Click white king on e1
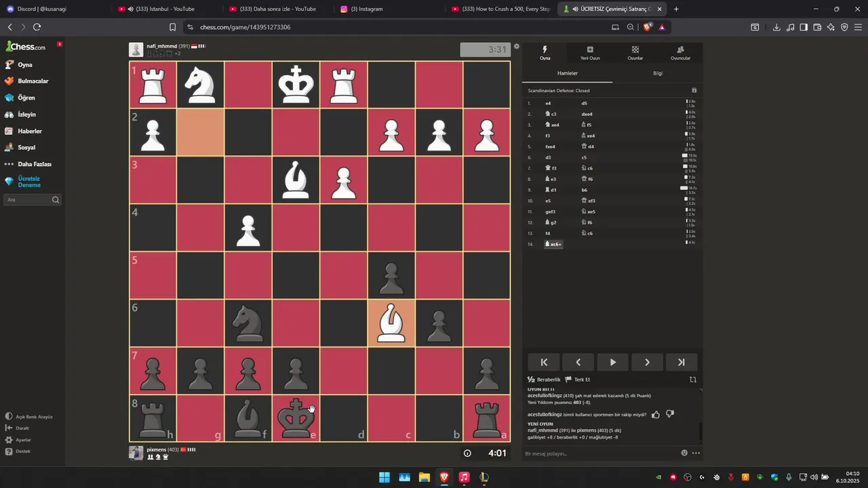This screenshot has height=488, width=868. pyautogui.click(x=296, y=85)
